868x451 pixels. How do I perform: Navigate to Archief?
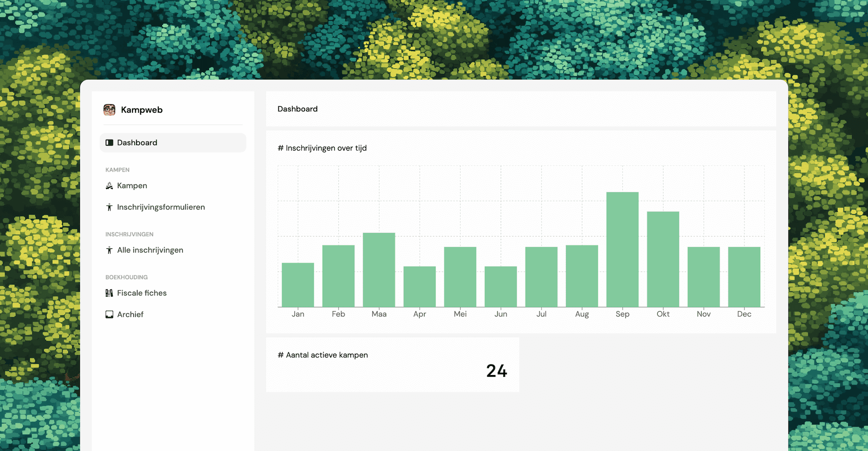pyautogui.click(x=130, y=314)
